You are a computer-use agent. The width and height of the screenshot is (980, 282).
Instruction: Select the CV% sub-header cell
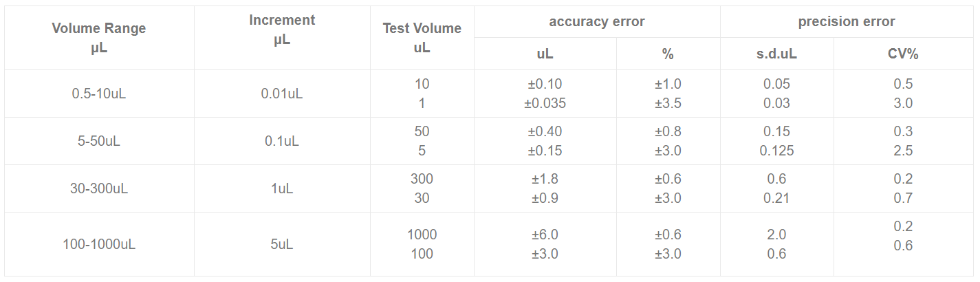[x=903, y=54]
